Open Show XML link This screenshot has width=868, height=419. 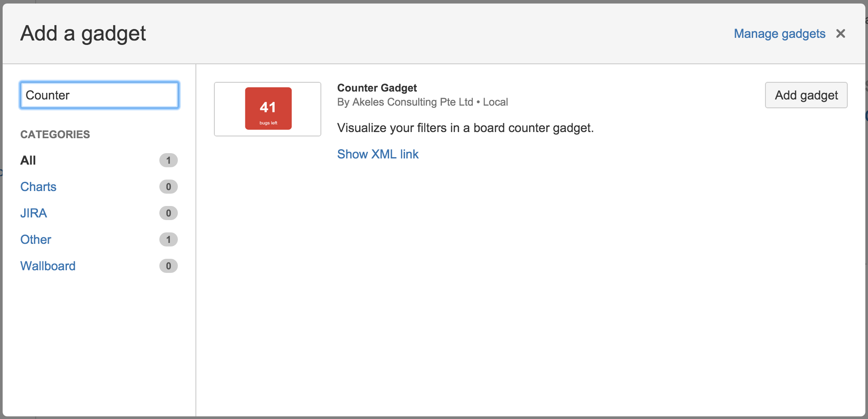coord(378,154)
